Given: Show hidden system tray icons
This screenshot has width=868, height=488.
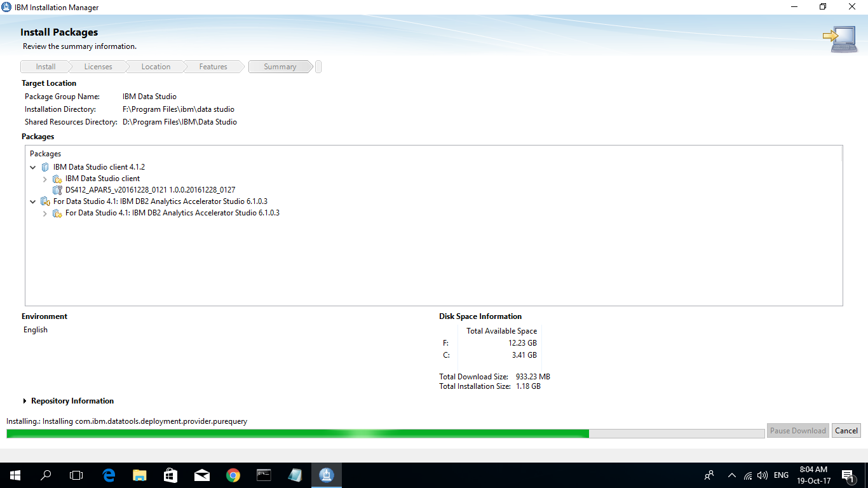Looking at the screenshot, I should point(731,475).
